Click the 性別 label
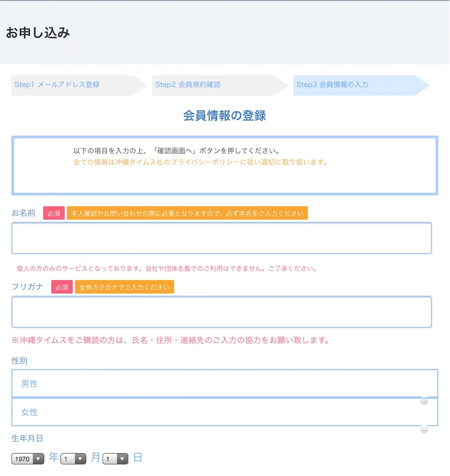The width and height of the screenshot is (450, 476). 20,360
